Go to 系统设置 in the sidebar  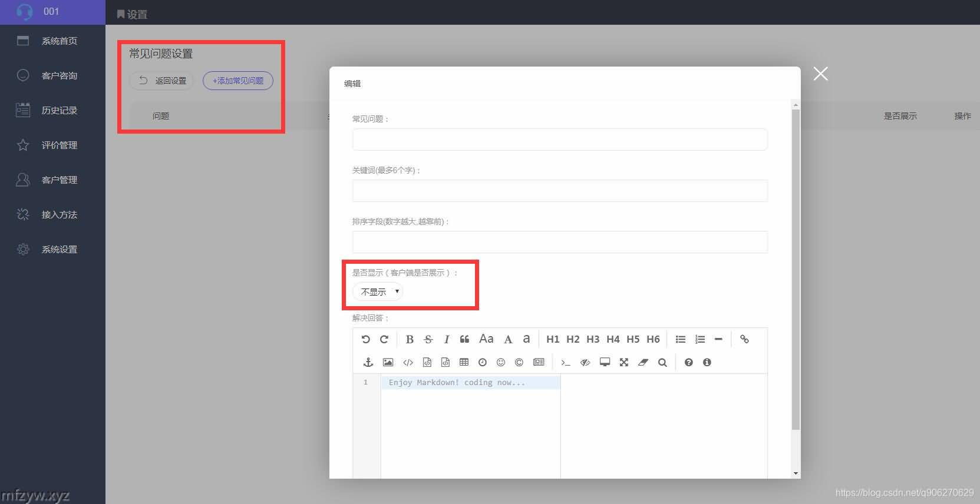(59, 249)
